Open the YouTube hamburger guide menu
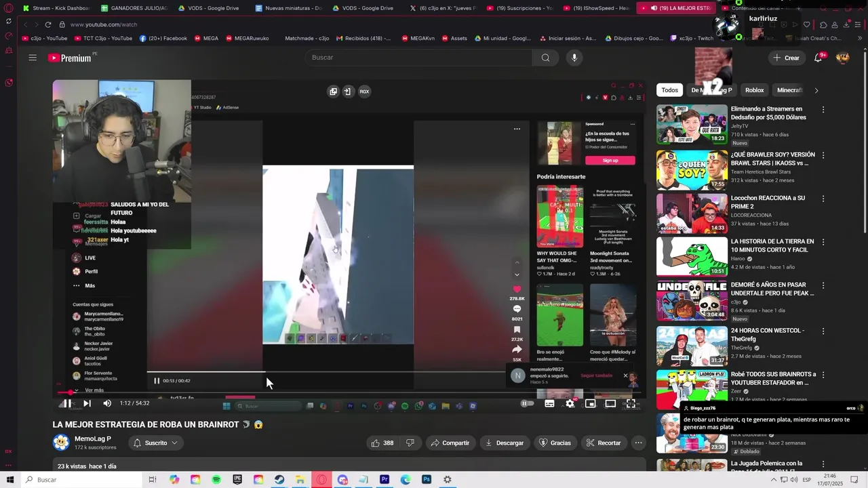Screen dimensions: 868x488 click(33, 58)
